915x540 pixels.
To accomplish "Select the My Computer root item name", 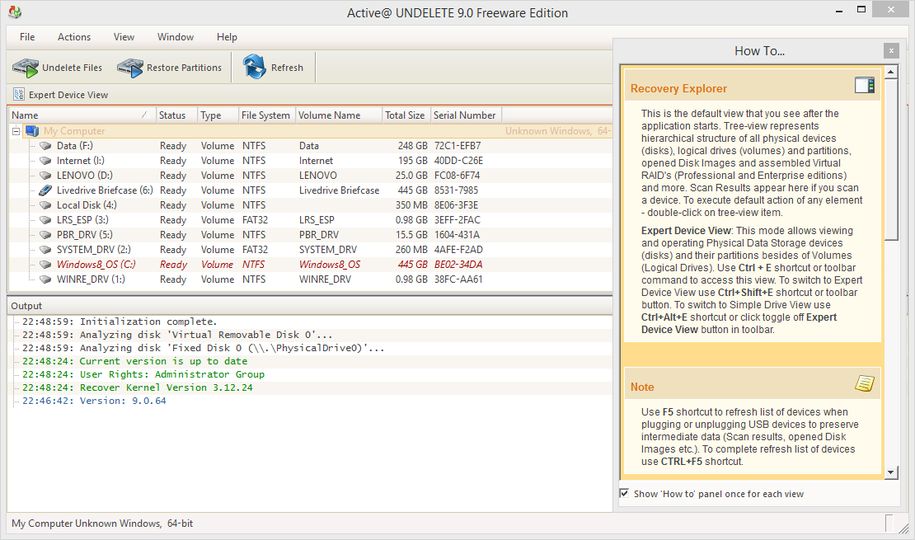I will [74, 131].
